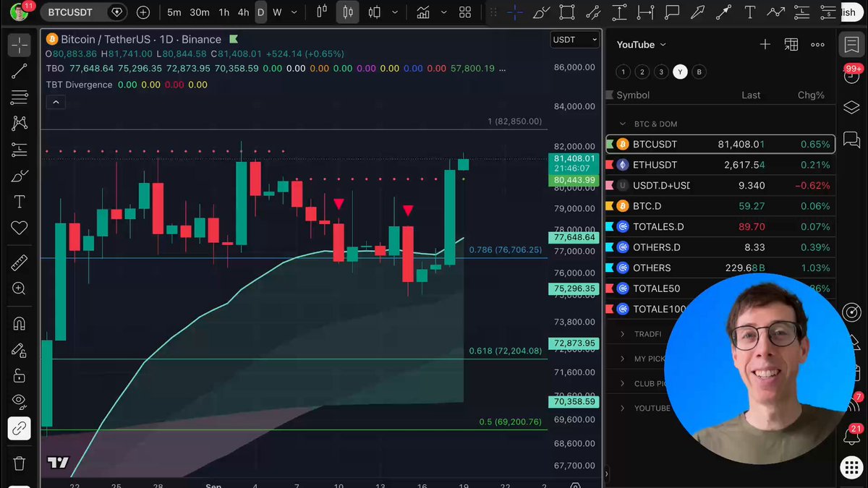Open the long position prediction tools in left sidebar
The image size is (868, 488).
20,150
